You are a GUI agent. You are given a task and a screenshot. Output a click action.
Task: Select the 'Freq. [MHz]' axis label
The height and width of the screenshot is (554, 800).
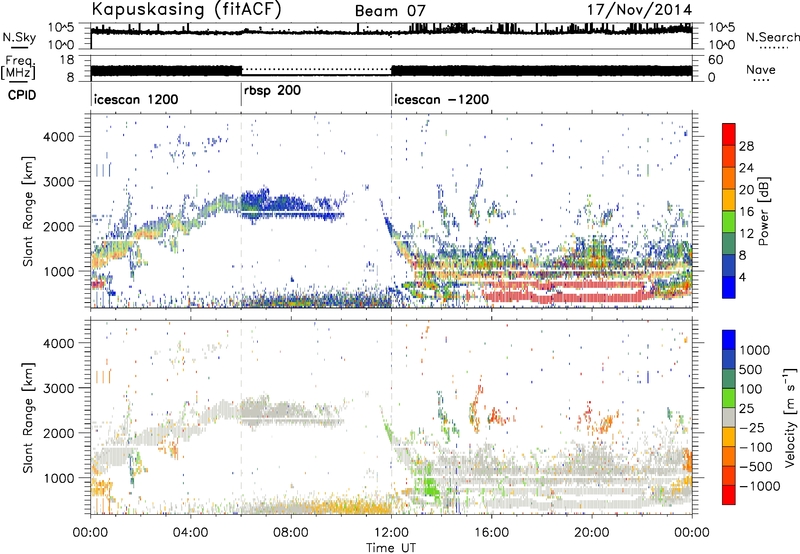(18, 68)
